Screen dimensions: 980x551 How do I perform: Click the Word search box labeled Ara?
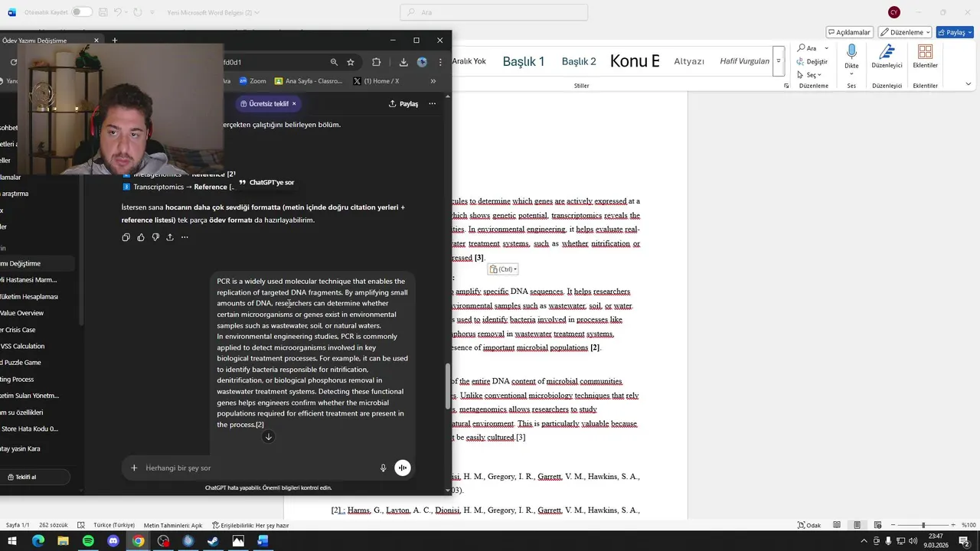click(x=494, y=12)
